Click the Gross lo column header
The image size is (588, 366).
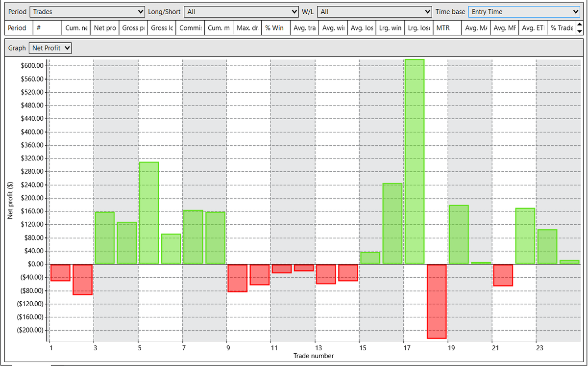click(162, 28)
